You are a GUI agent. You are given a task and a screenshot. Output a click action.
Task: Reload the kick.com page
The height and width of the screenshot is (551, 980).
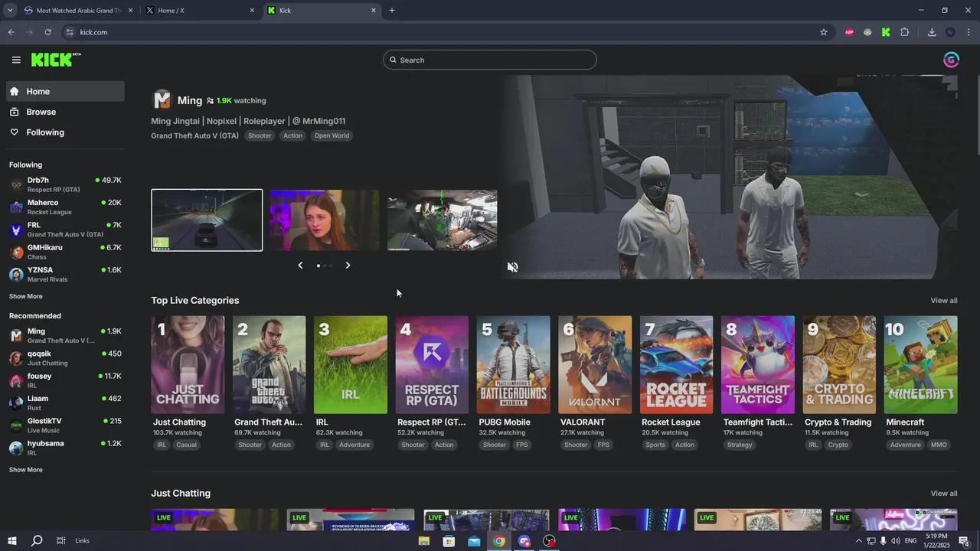click(47, 32)
